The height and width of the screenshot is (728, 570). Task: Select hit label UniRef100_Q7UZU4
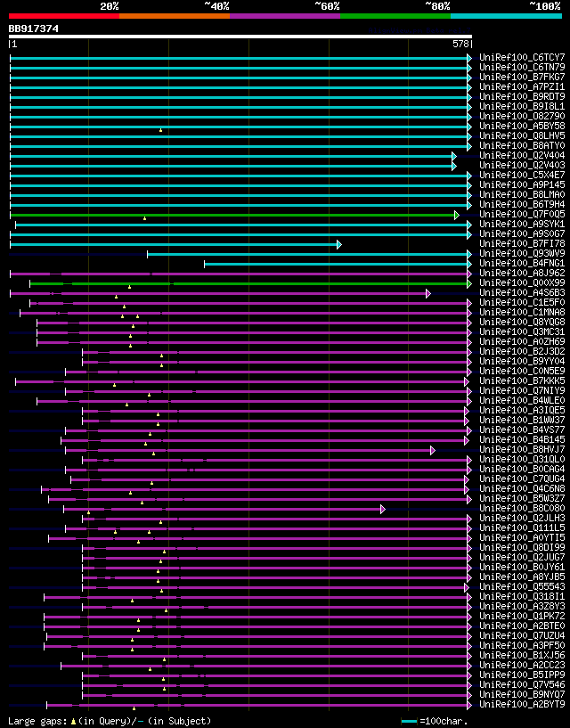point(522,635)
